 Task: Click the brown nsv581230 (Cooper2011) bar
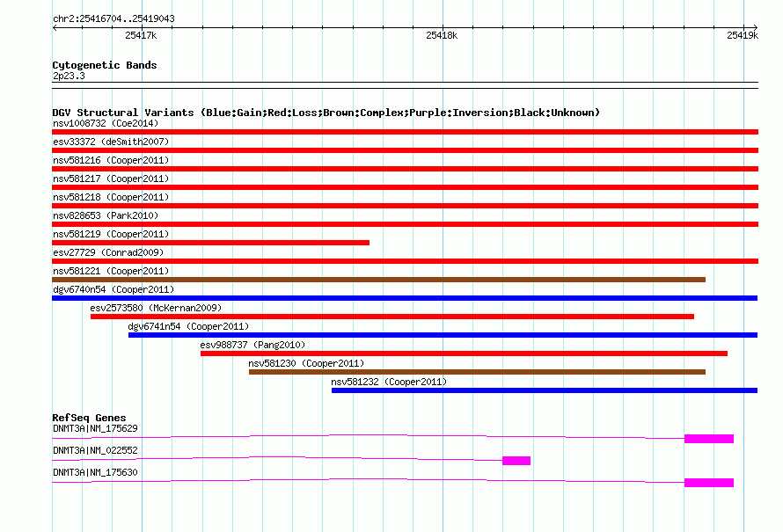click(x=478, y=372)
